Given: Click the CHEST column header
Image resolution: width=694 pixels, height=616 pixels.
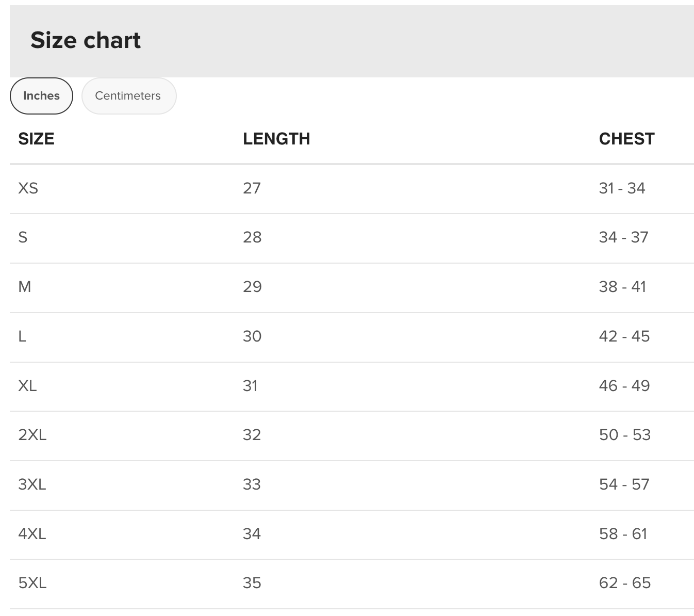Looking at the screenshot, I should pyautogui.click(x=626, y=139).
